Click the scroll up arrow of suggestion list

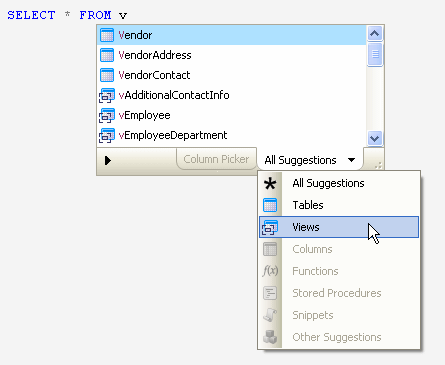point(375,33)
